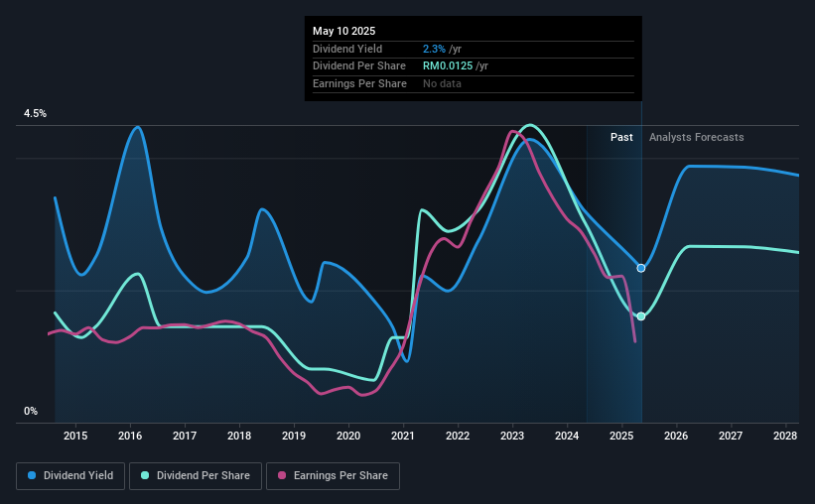Click the pink Earnings Per Share legend dot

(x=282, y=475)
